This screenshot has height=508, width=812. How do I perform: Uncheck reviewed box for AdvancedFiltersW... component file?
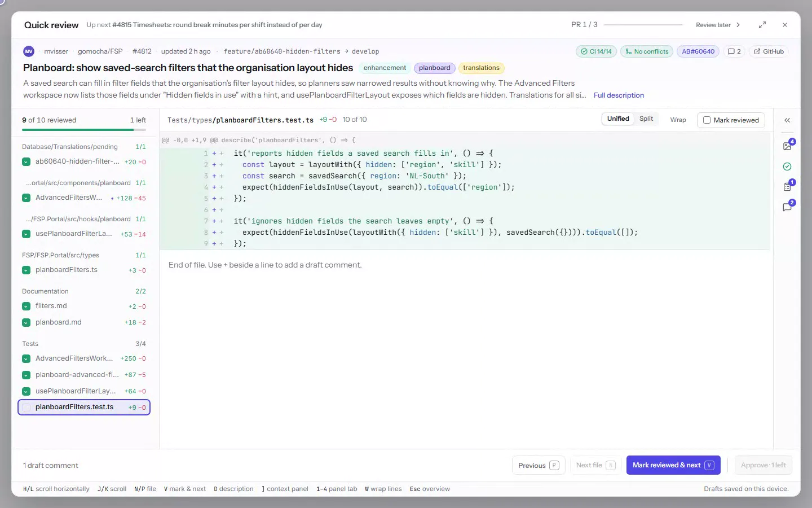click(x=26, y=198)
